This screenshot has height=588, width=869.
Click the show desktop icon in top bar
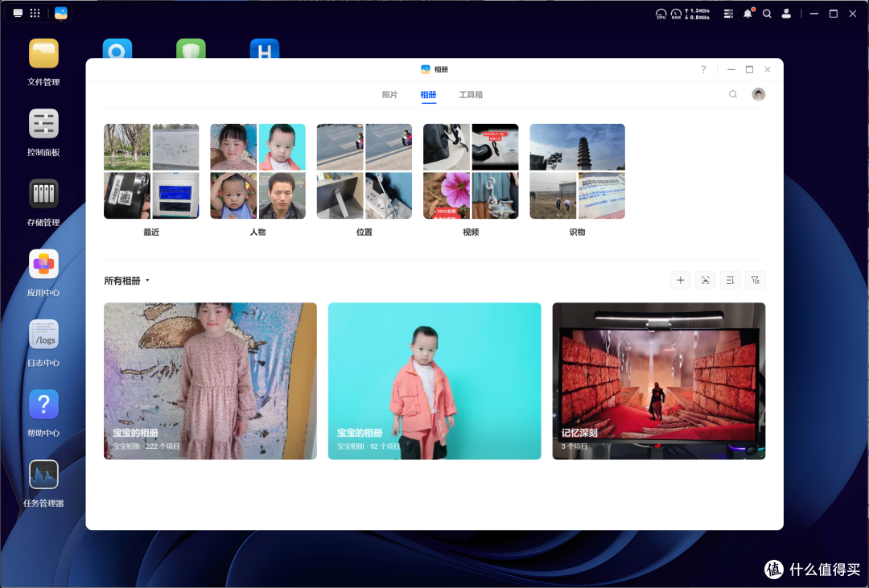(x=18, y=14)
